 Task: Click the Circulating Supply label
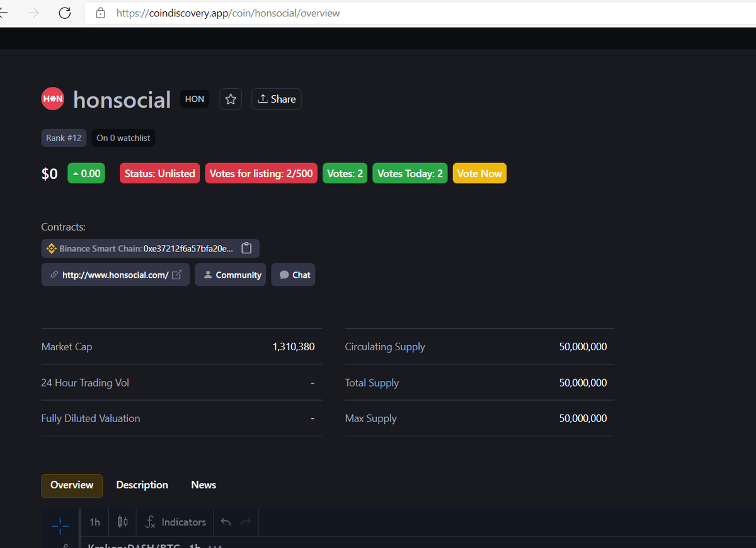(385, 346)
